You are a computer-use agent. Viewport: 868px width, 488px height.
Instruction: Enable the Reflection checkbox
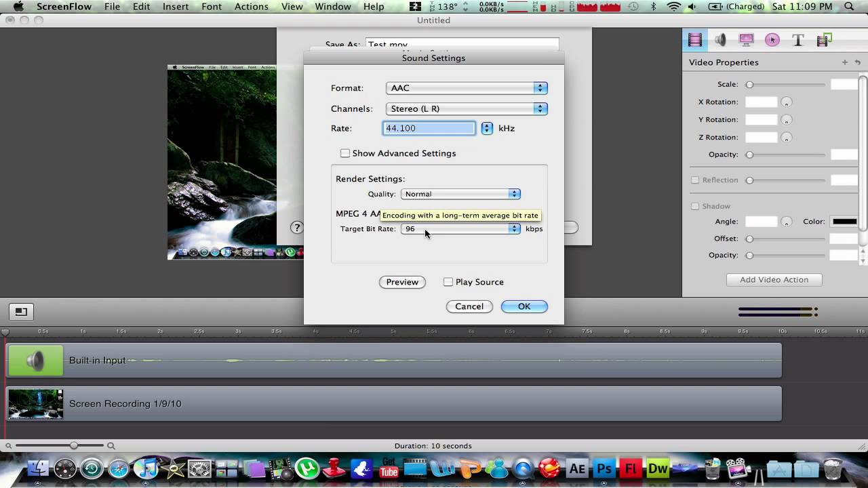pyautogui.click(x=694, y=180)
